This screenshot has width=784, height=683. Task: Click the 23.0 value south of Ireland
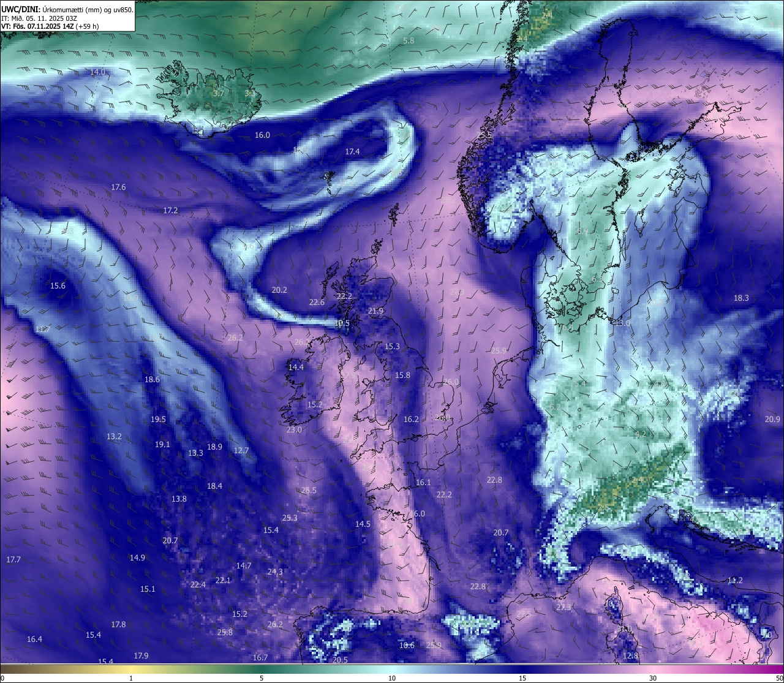tap(294, 430)
